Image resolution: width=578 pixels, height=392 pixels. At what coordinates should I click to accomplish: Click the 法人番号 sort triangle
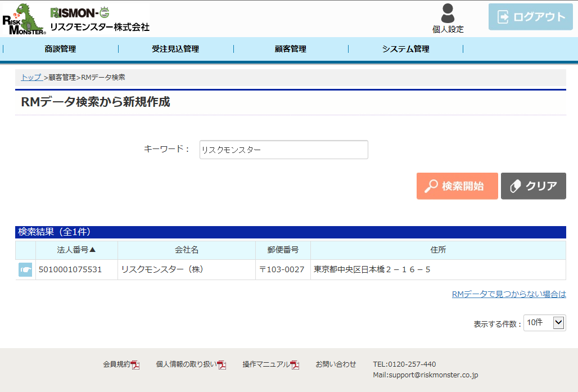(92, 250)
